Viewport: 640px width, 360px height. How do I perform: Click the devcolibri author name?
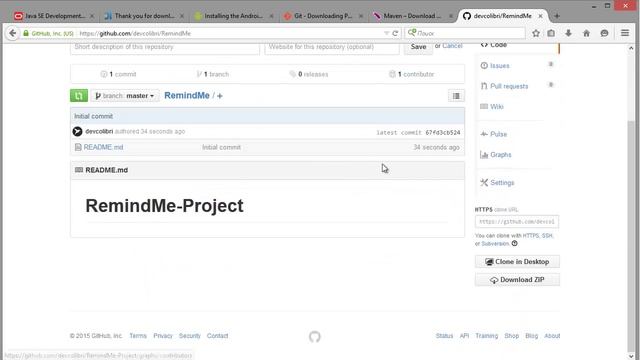99,131
